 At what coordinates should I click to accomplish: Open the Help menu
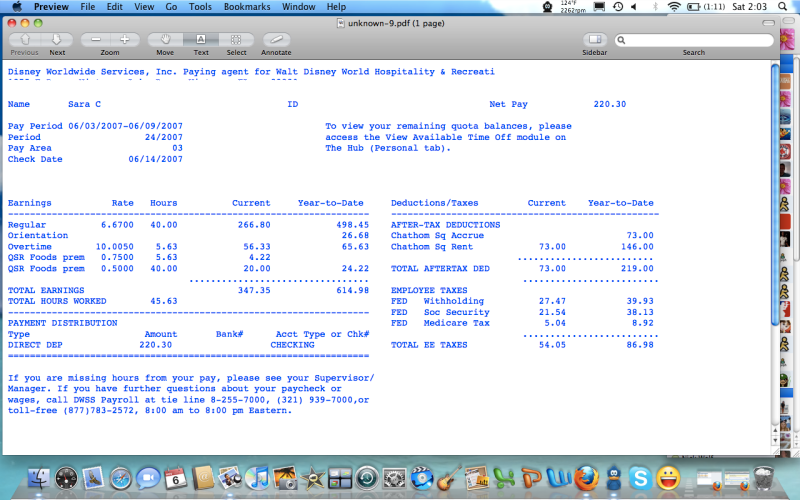336,7
